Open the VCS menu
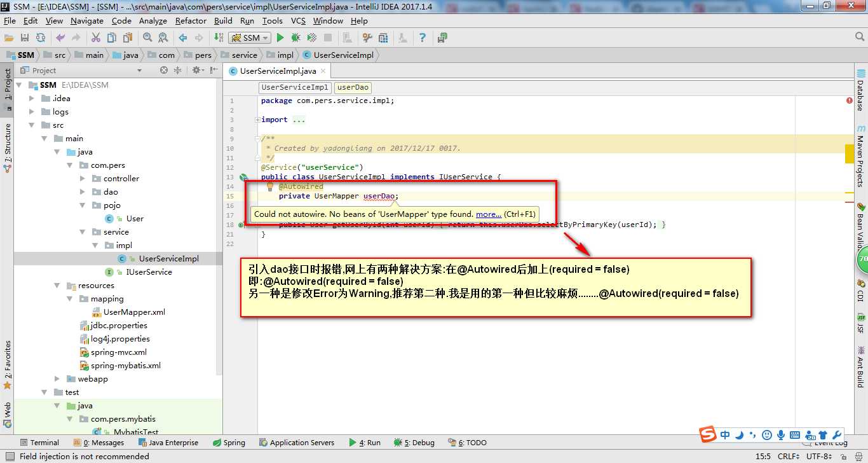The width and height of the screenshot is (868, 463). pos(299,20)
